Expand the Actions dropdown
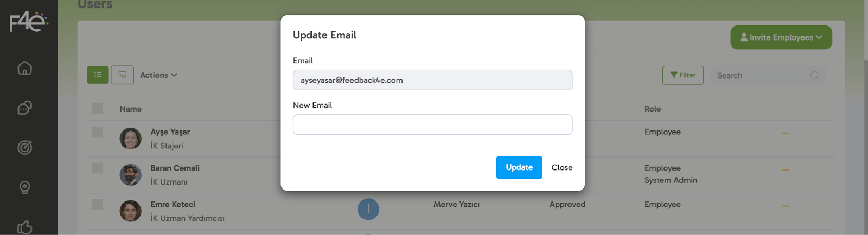This screenshot has width=868, height=235. click(x=158, y=75)
